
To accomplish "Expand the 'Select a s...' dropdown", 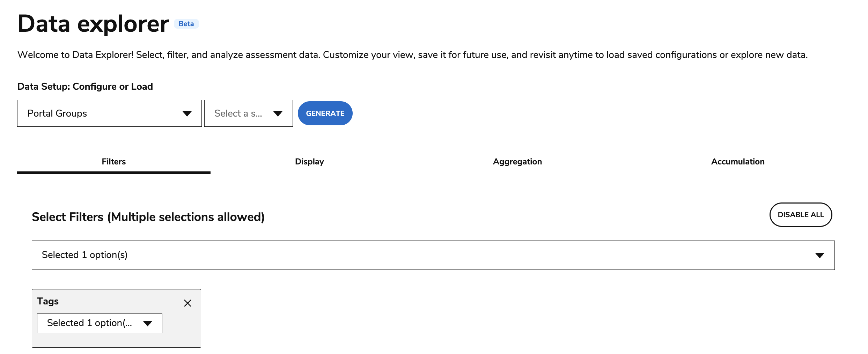I will click(x=248, y=113).
